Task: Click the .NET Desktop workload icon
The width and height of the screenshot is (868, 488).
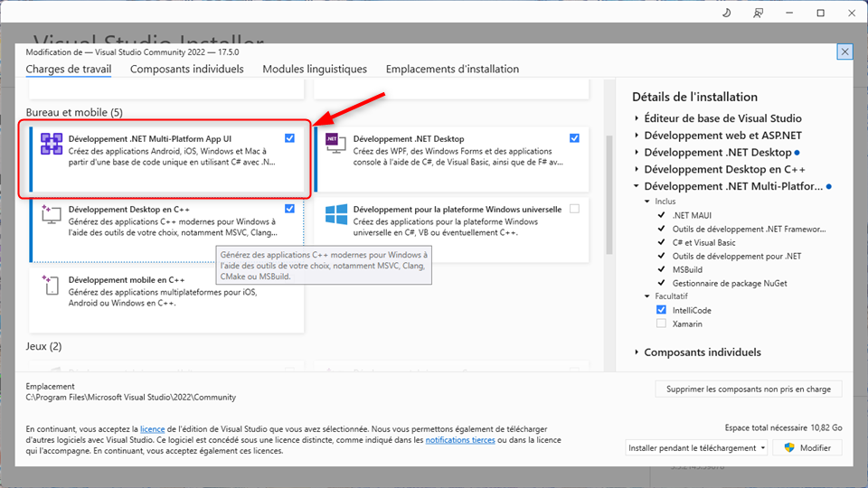Action: point(335,144)
